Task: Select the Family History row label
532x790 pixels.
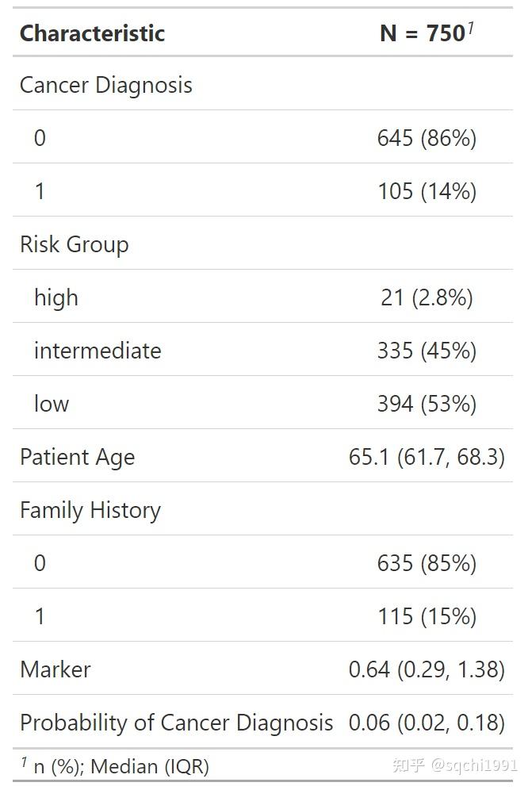Action: [x=90, y=511]
